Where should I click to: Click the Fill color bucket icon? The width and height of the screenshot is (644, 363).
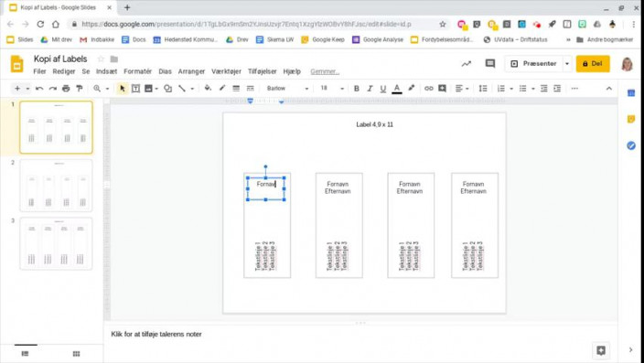208,89
